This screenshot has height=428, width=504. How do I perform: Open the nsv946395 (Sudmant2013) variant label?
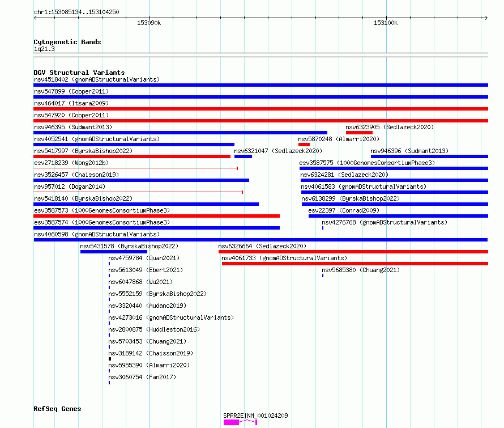pyautogui.click(x=73, y=127)
